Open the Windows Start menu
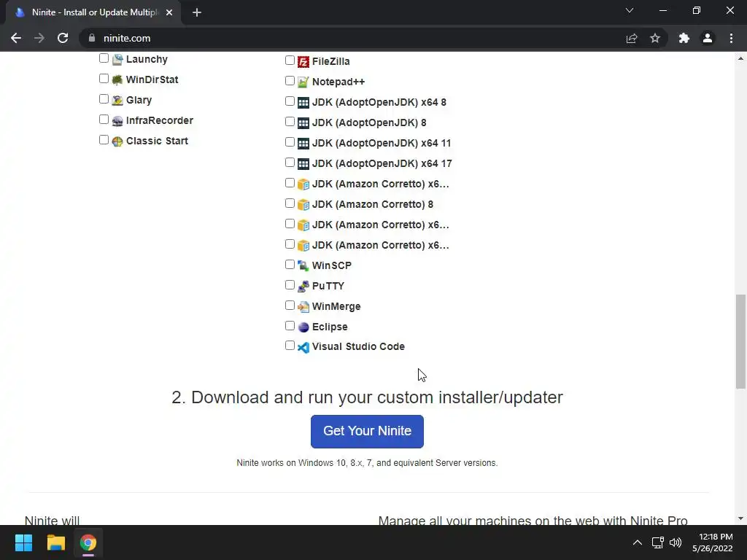 (23, 542)
